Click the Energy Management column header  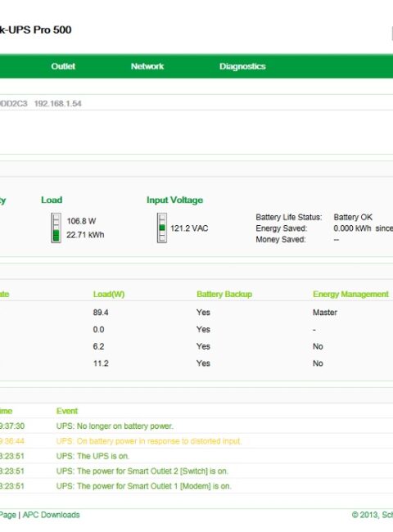pos(350,294)
